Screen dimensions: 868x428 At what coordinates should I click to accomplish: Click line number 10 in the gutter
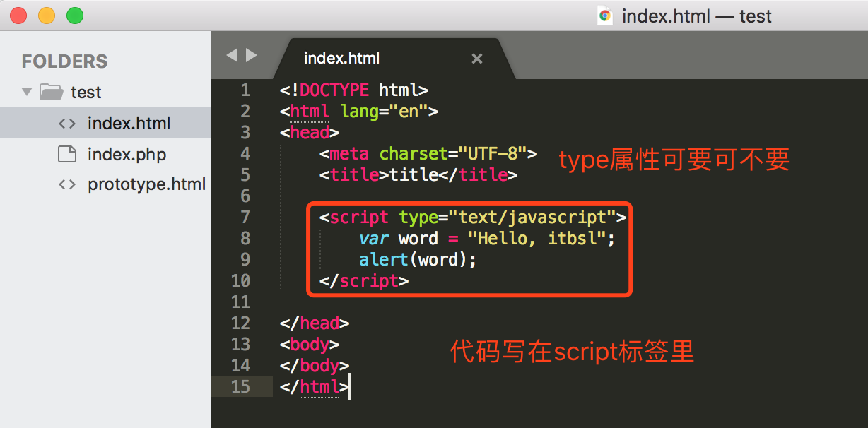241,280
